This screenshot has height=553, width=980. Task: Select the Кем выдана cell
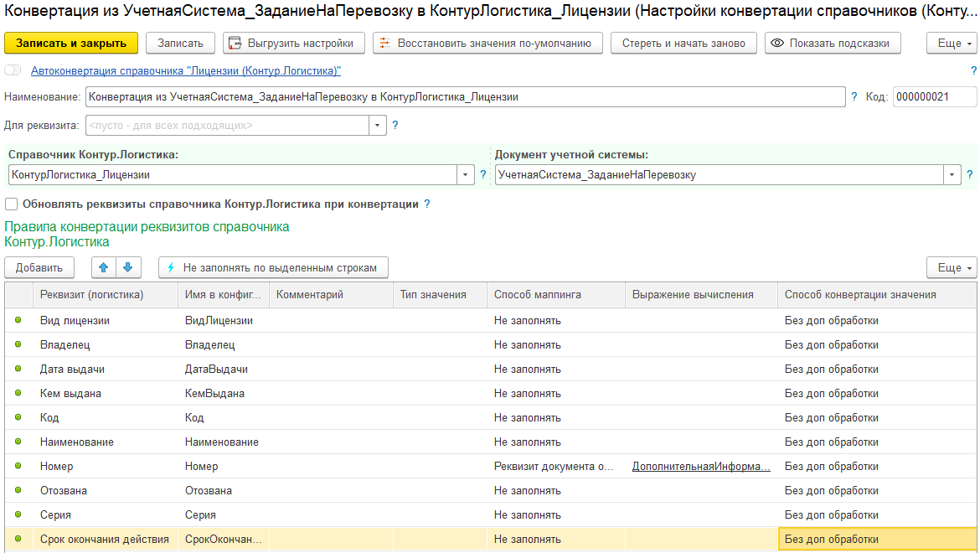coord(105,394)
